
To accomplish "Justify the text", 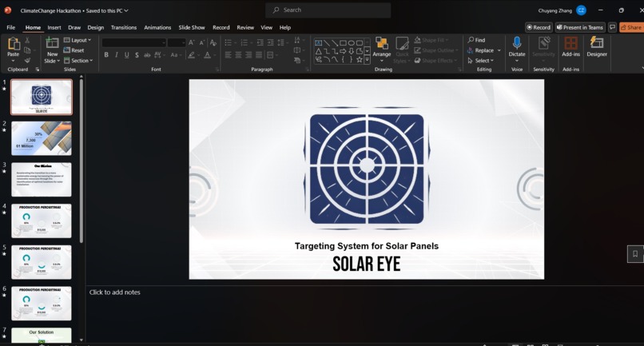I will pyautogui.click(x=259, y=54).
